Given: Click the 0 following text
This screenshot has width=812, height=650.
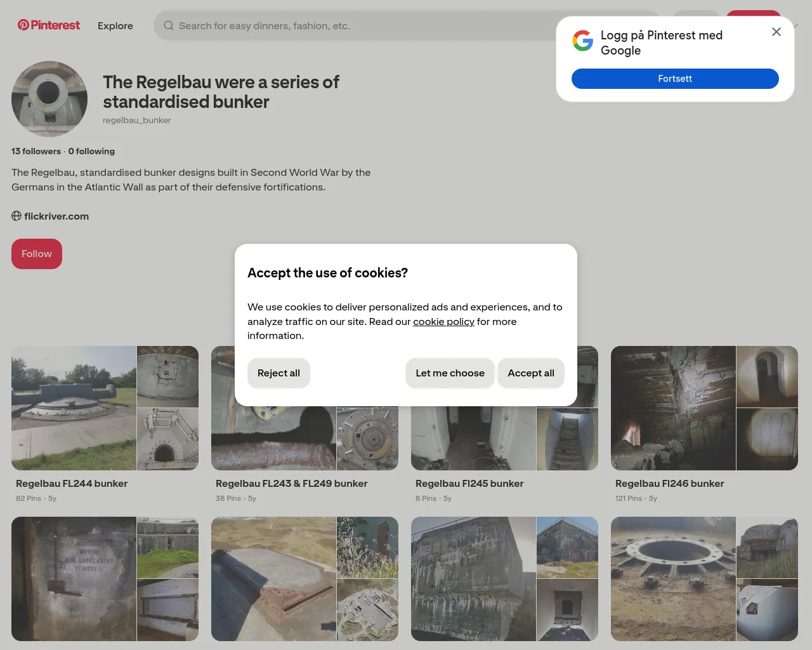Looking at the screenshot, I should tap(91, 151).
